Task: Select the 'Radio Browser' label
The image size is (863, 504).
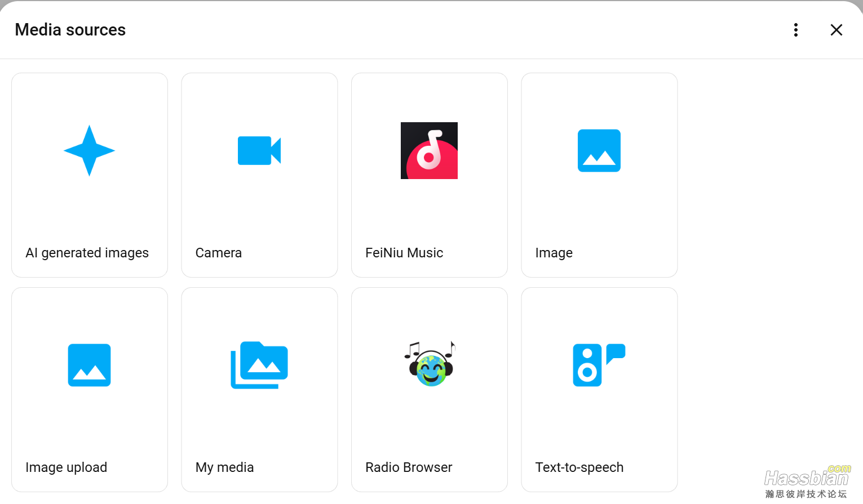Action: point(409,467)
